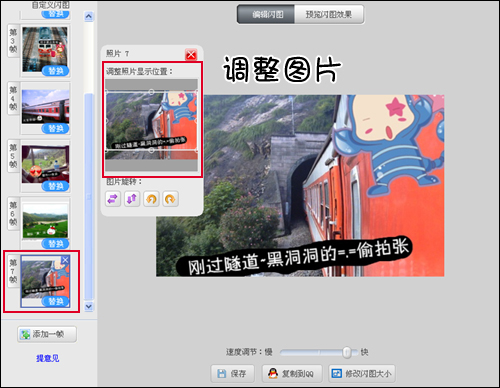The image size is (500, 388).
Task: Adjust the 速度调节 slider handle
Action: [347, 352]
